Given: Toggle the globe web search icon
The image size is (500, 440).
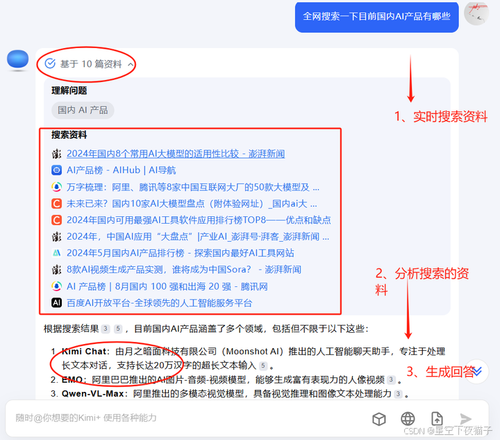Looking at the screenshot, I should [x=408, y=419].
